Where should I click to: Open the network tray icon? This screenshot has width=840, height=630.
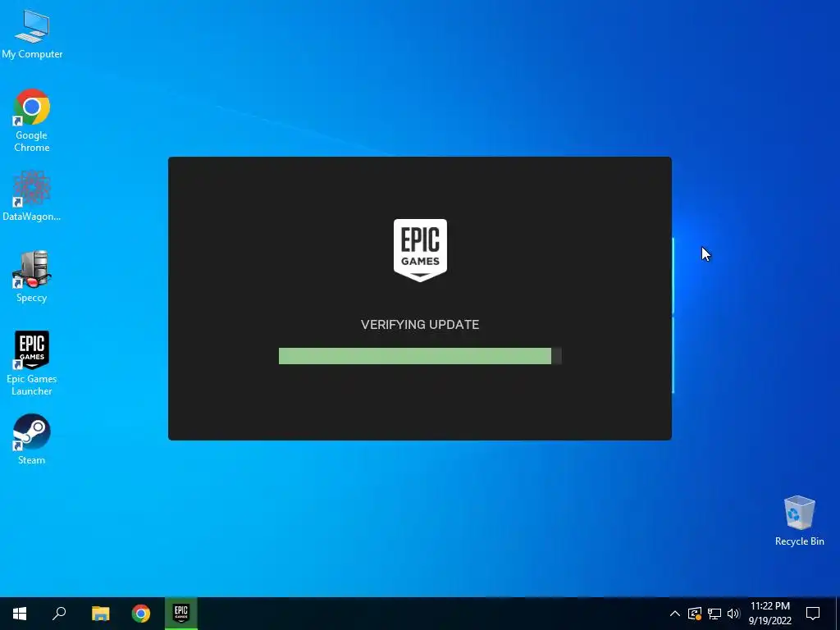point(714,614)
